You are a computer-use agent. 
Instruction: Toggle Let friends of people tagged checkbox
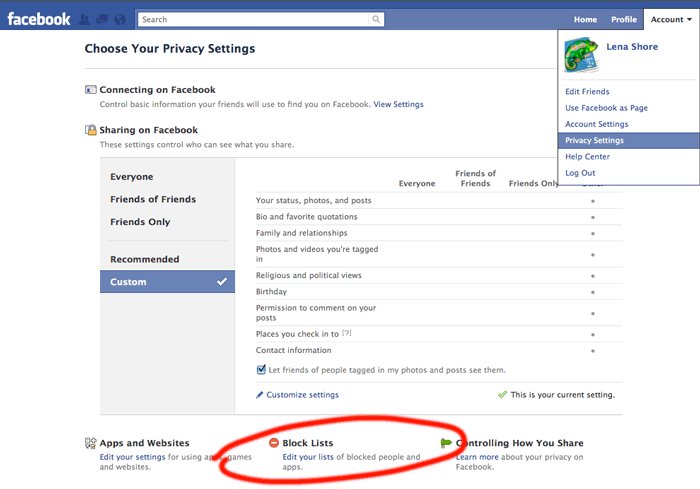(x=261, y=369)
